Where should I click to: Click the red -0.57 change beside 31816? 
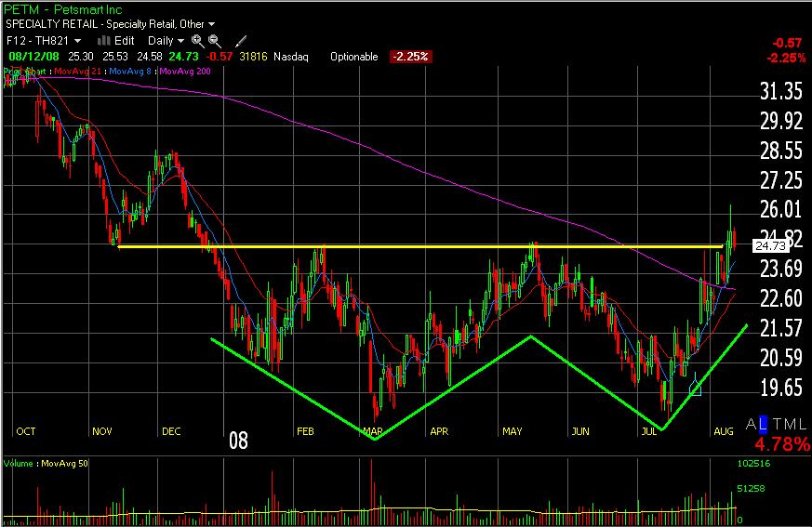220,57
